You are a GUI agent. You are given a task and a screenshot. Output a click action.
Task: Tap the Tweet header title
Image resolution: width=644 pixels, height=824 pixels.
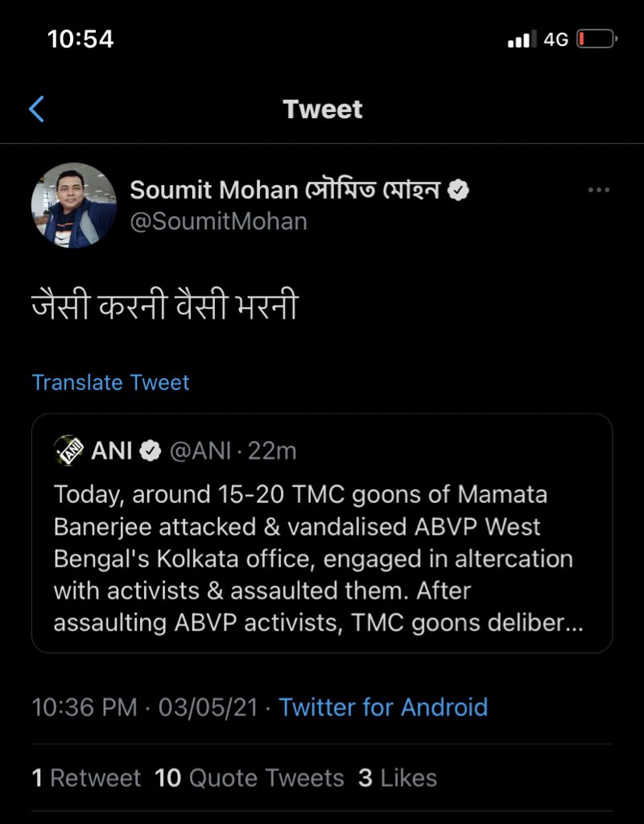tap(322, 109)
